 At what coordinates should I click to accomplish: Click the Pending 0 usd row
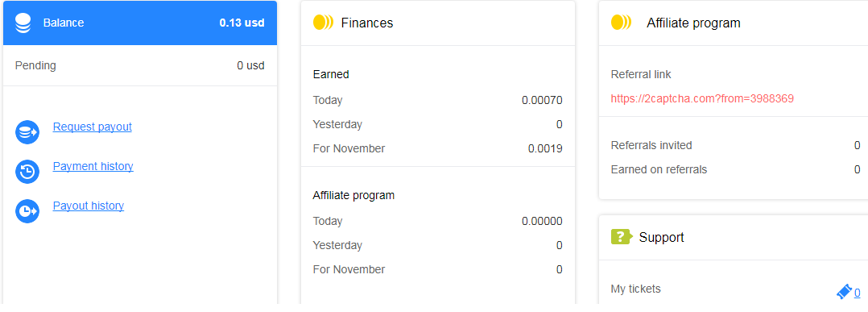pos(140,65)
